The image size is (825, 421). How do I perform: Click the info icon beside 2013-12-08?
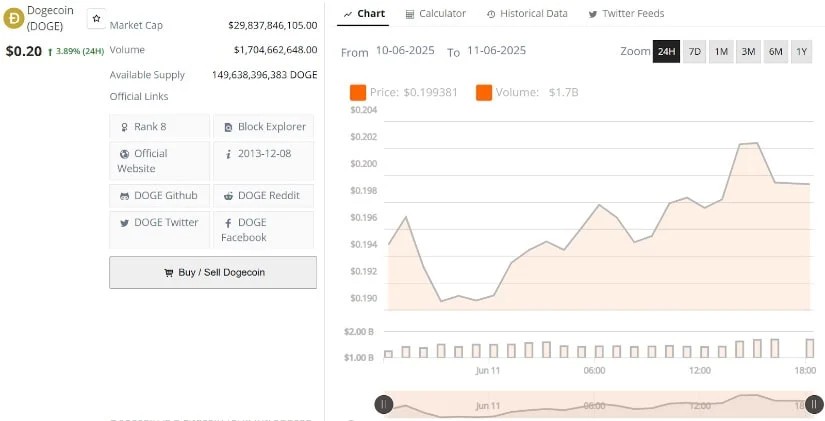click(x=228, y=154)
